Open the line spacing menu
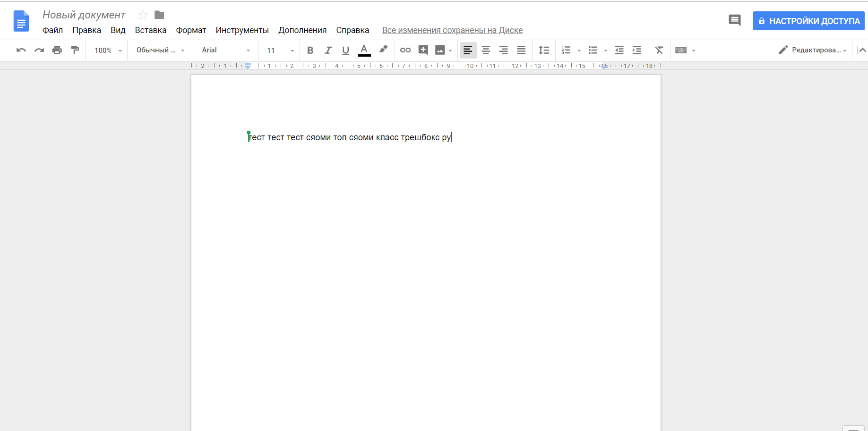868x431 pixels. 544,50
